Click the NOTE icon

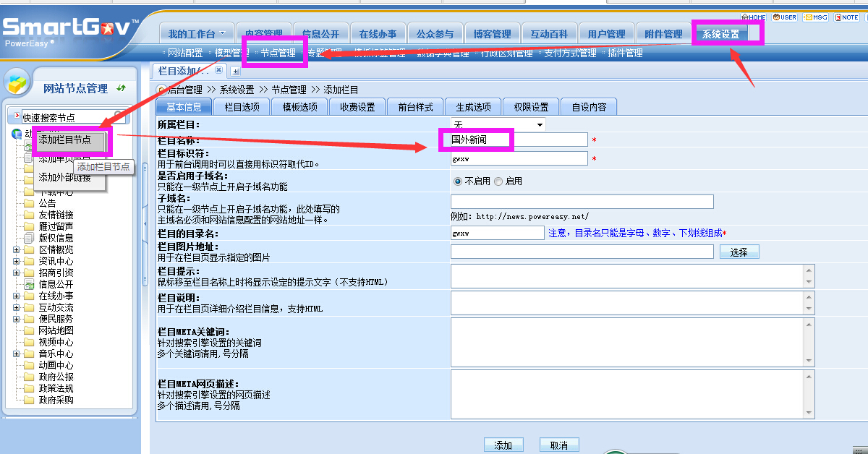pyautogui.click(x=846, y=17)
